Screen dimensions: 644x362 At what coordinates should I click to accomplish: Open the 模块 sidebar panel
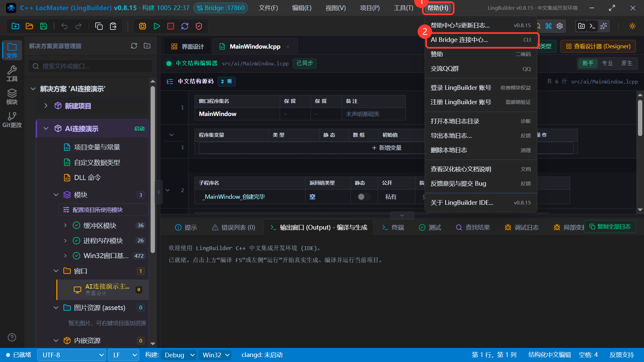pyautogui.click(x=12, y=97)
